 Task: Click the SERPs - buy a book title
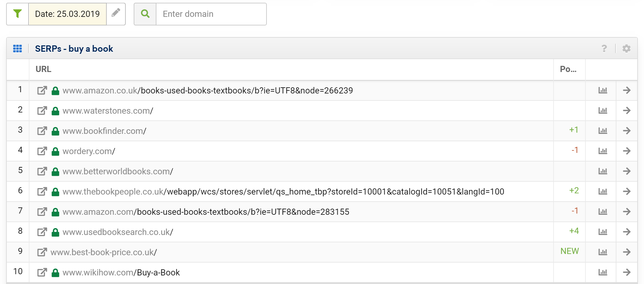click(x=74, y=49)
